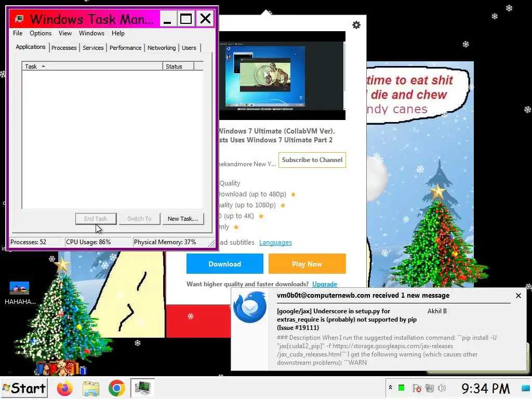
Task: Switch to the Processes tab
Action: [x=64, y=48]
